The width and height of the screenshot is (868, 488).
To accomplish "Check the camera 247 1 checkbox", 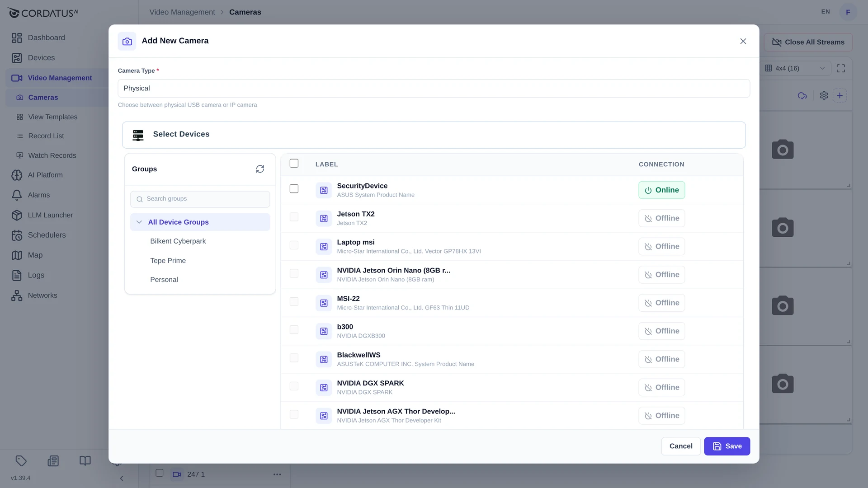I will point(159,473).
